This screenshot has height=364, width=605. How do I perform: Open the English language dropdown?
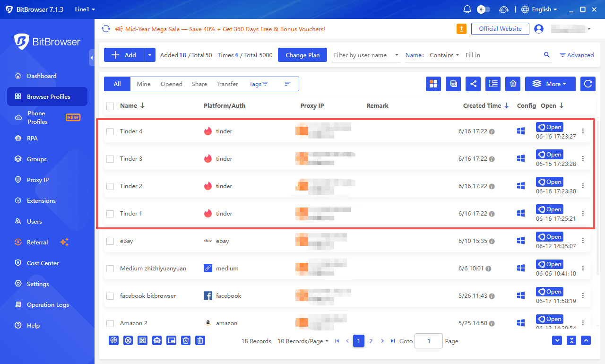pos(539,9)
